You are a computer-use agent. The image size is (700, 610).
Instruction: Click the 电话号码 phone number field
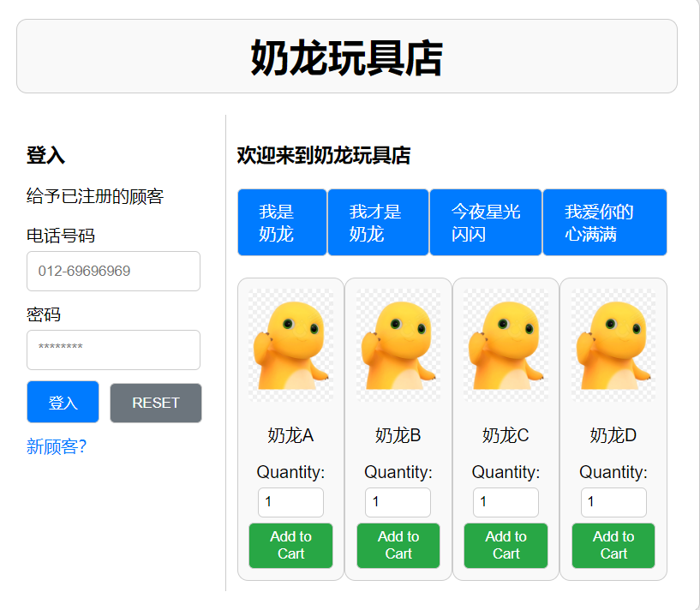click(113, 271)
